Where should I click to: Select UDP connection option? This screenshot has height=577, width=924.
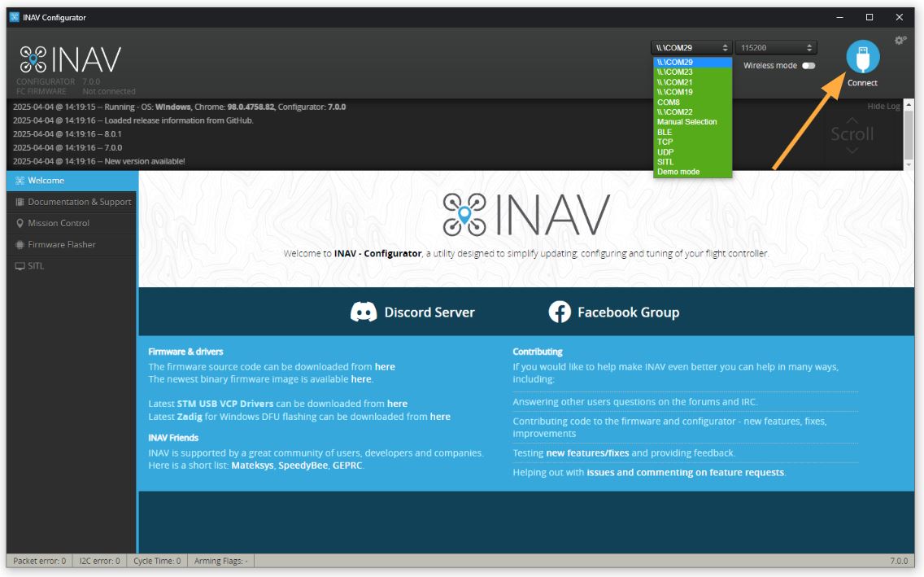pyautogui.click(x=692, y=152)
